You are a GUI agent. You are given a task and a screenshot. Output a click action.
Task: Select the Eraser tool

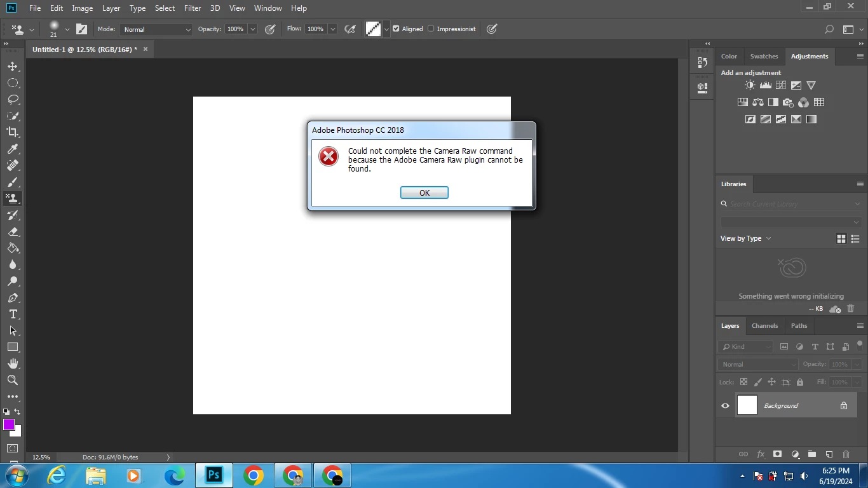tap(13, 232)
